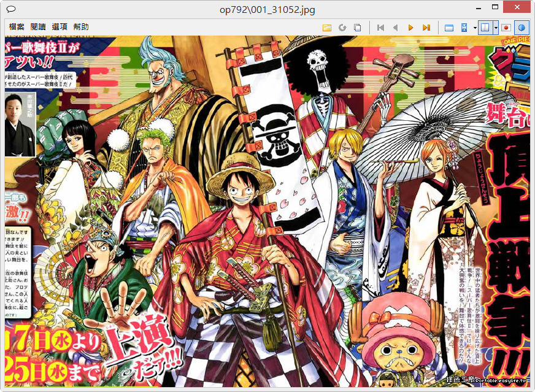Open the 選項 menu
535x392 pixels.
pyautogui.click(x=60, y=27)
